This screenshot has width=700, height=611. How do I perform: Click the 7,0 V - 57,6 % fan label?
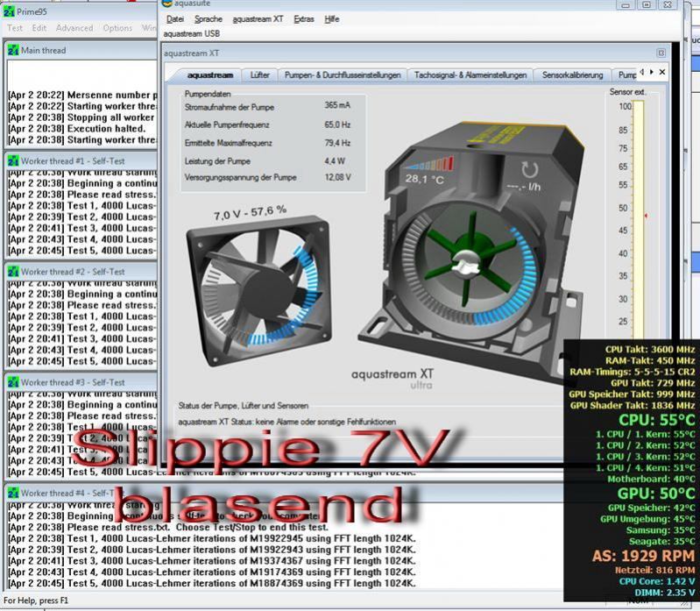click(x=250, y=213)
